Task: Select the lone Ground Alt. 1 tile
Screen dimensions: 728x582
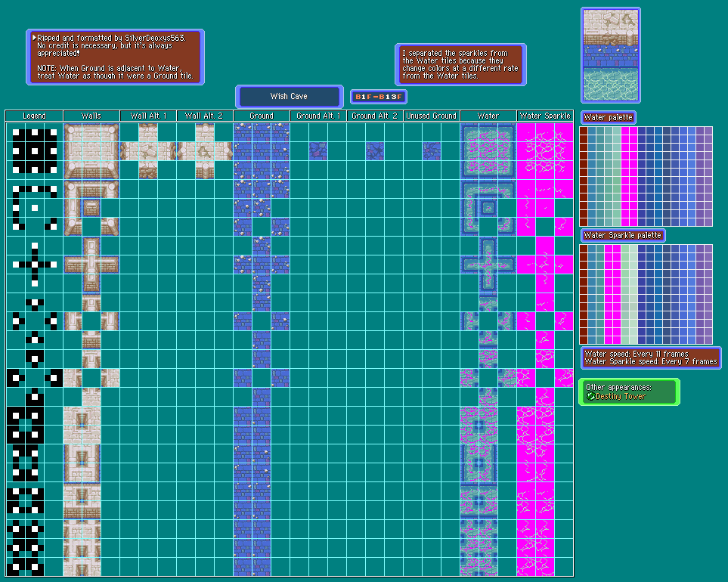Action: pyautogui.click(x=318, y=151)
